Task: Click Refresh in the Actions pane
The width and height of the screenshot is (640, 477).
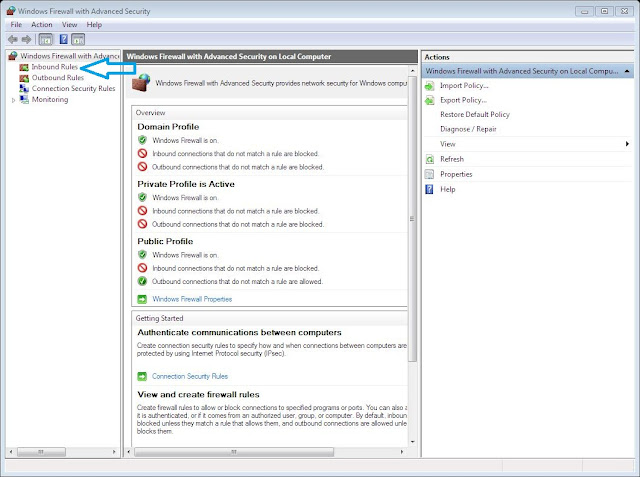Action: pos(452,159)
